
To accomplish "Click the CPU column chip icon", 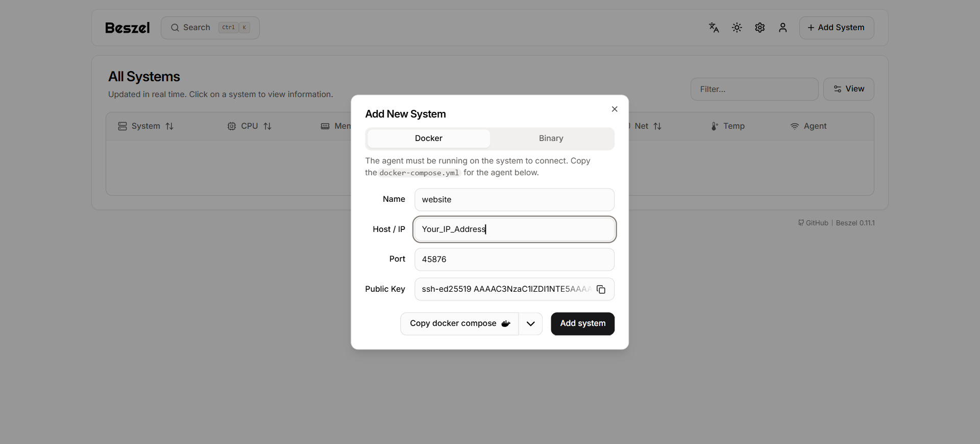I will pos(232,126).
